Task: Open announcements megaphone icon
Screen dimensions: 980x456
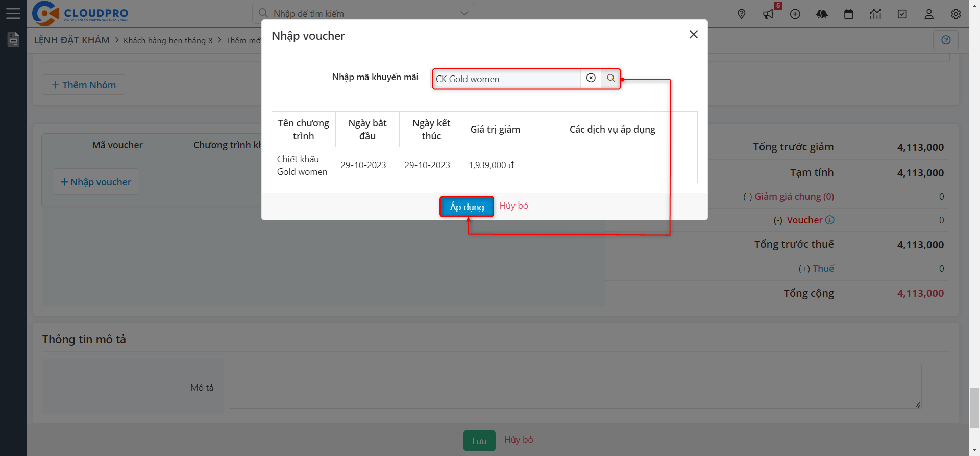Action: tap(768, 14)
